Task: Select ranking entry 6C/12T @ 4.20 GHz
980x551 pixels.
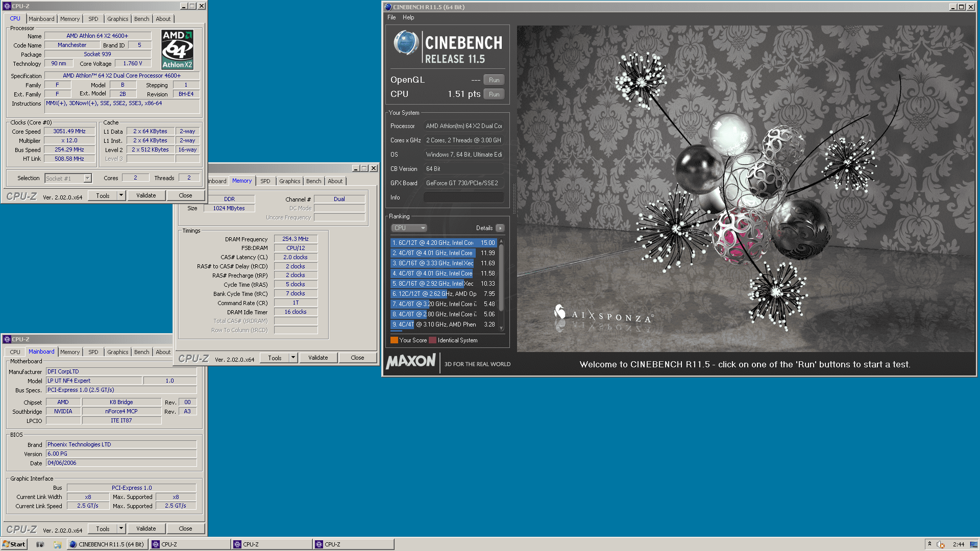Action: (x=443, y=243)
